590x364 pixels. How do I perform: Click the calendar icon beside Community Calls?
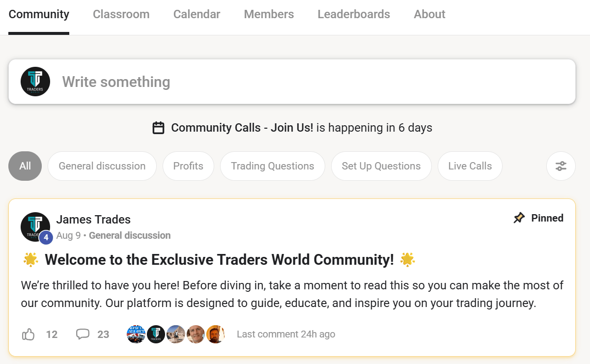pos(158,128)
